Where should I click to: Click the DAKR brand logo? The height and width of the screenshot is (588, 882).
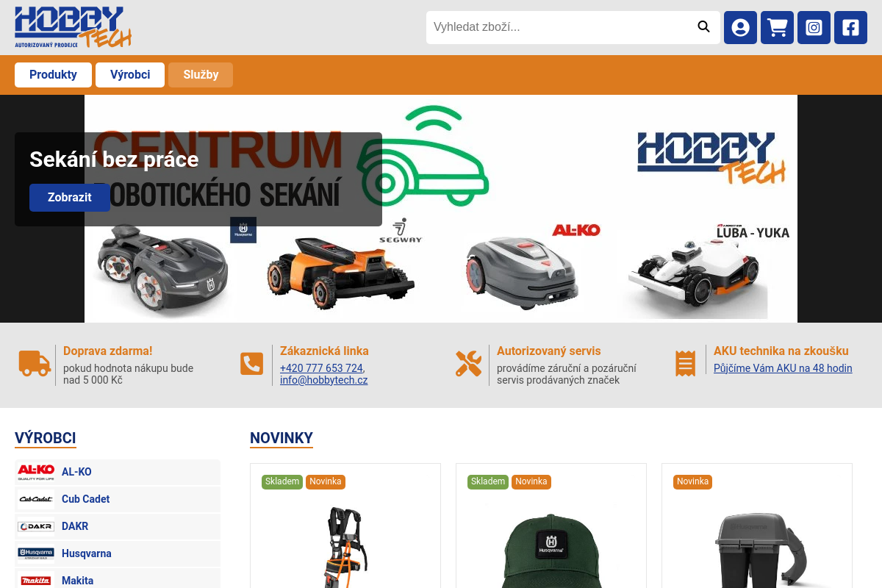coord(36,526)
